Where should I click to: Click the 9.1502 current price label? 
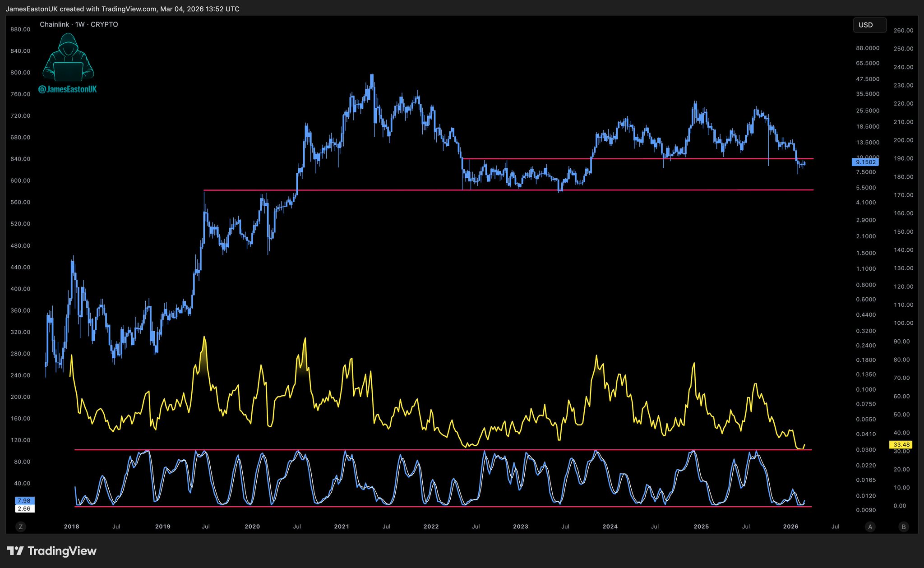865,162
